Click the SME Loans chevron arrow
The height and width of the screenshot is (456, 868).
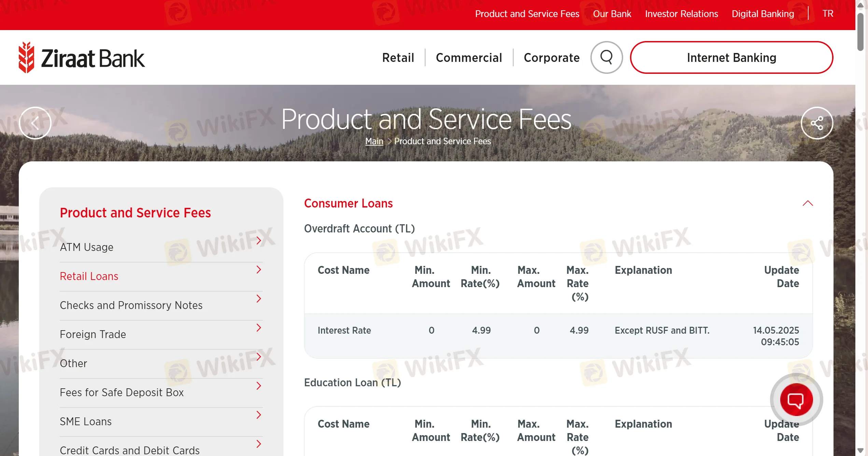tap(258, 415)
